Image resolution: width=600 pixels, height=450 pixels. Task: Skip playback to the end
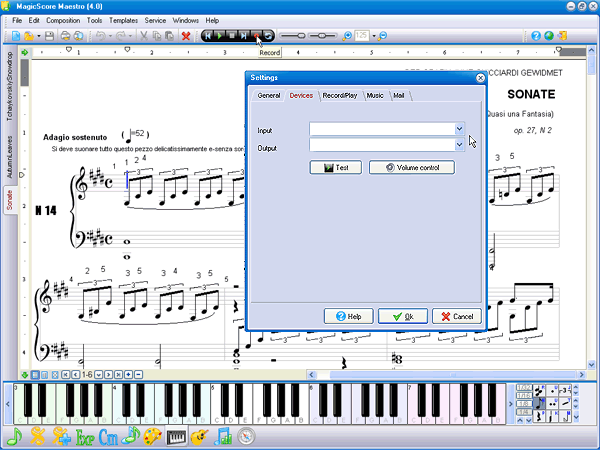[244, 36]
